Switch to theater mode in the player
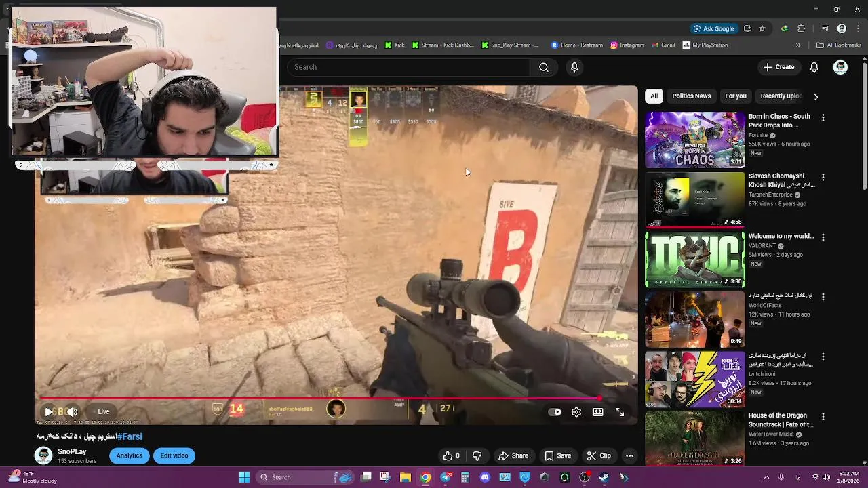 (x=598, y=412)
